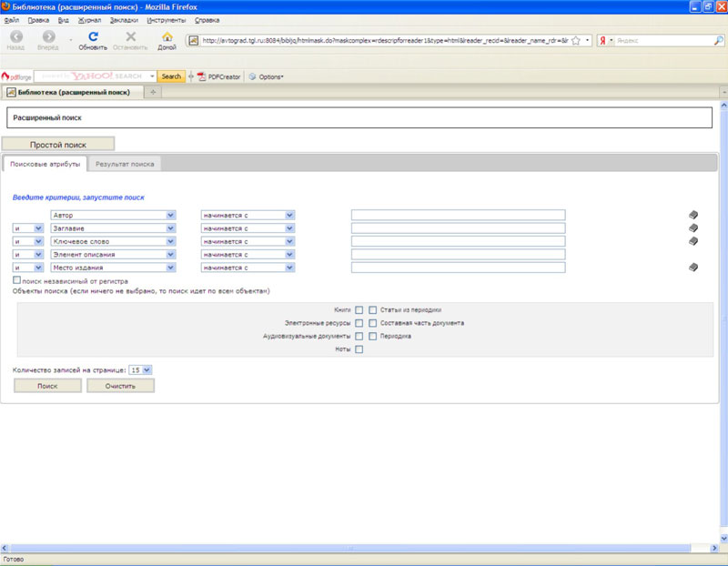Open dictionary icon beside Заглавие row
Screen dimensions: 728x566
tap(693, 228)
